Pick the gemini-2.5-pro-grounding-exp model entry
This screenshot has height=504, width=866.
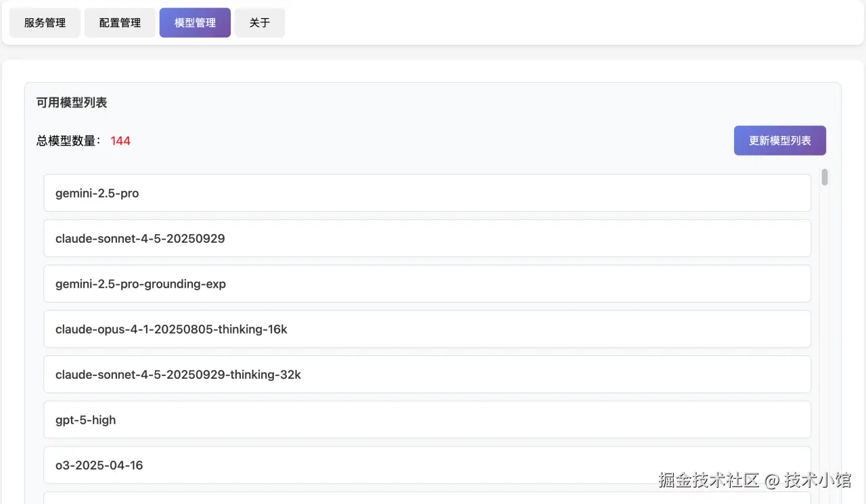point(427,283)
